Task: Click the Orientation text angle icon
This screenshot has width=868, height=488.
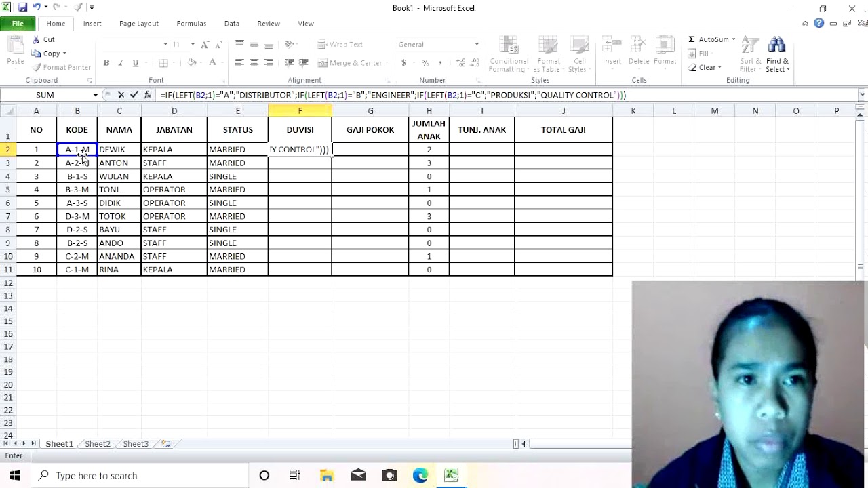Action: click(290, 45)
